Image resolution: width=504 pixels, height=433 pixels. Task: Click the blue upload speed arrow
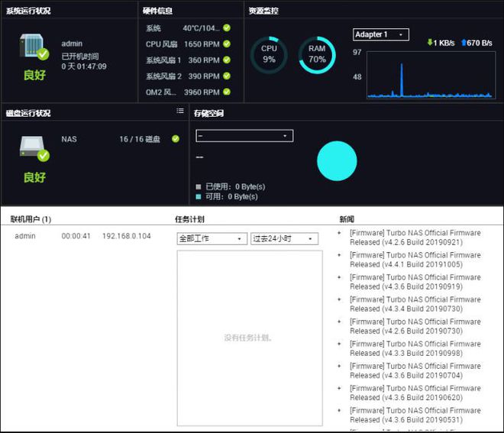pyautogui.click(x=463, y=44)
